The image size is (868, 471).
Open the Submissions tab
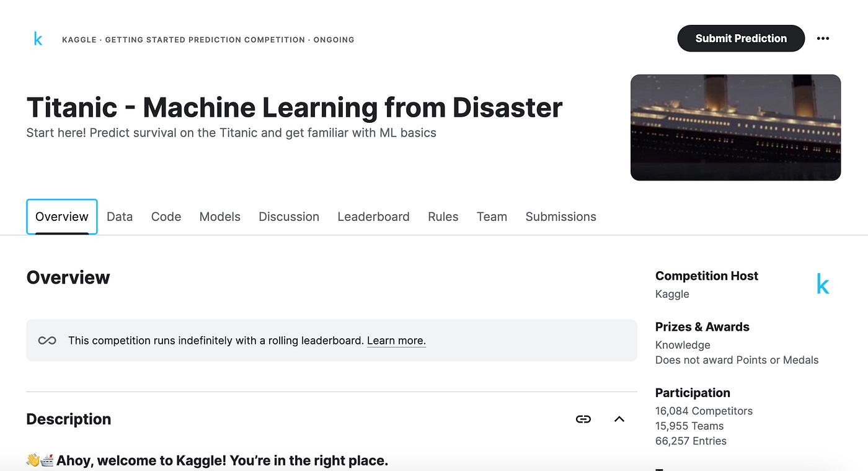560,217
